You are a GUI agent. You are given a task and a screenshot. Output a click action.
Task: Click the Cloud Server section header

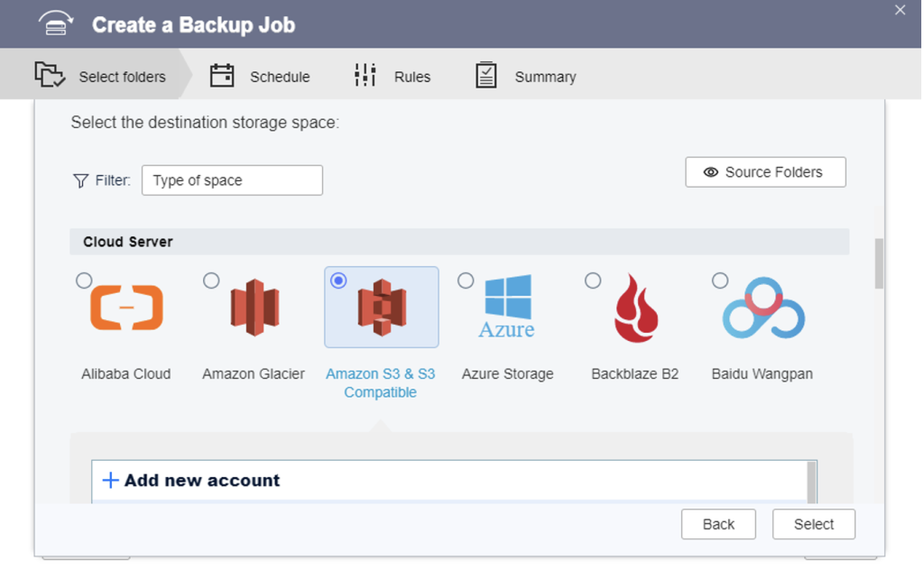click(x=459, y=242)
